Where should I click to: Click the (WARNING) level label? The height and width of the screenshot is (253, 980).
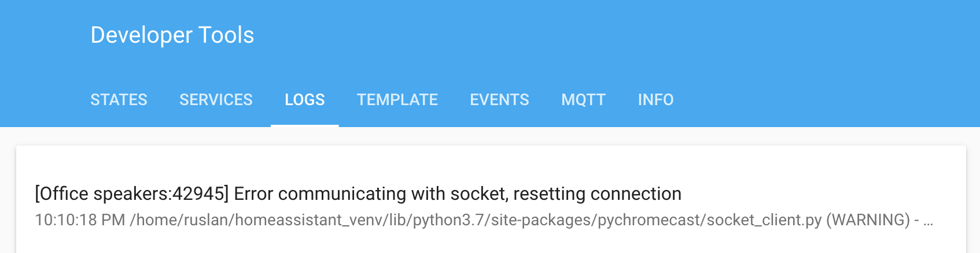[868, 220]
